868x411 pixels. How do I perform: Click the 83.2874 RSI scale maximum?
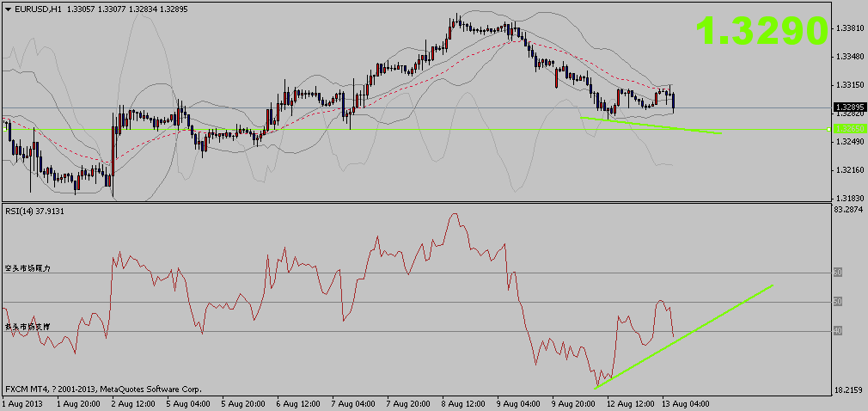click(x=850, y=210)
